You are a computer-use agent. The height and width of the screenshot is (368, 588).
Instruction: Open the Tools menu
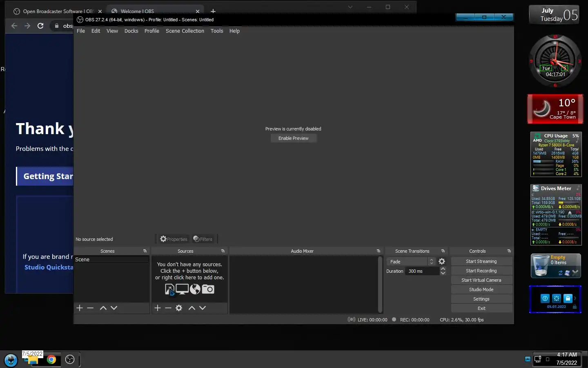coord(217,31)
